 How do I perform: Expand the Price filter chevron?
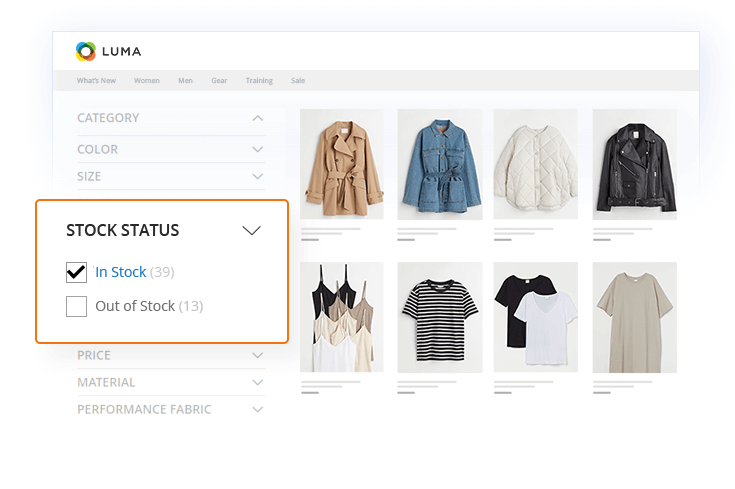pyautogui.click(x=257, y=355)
